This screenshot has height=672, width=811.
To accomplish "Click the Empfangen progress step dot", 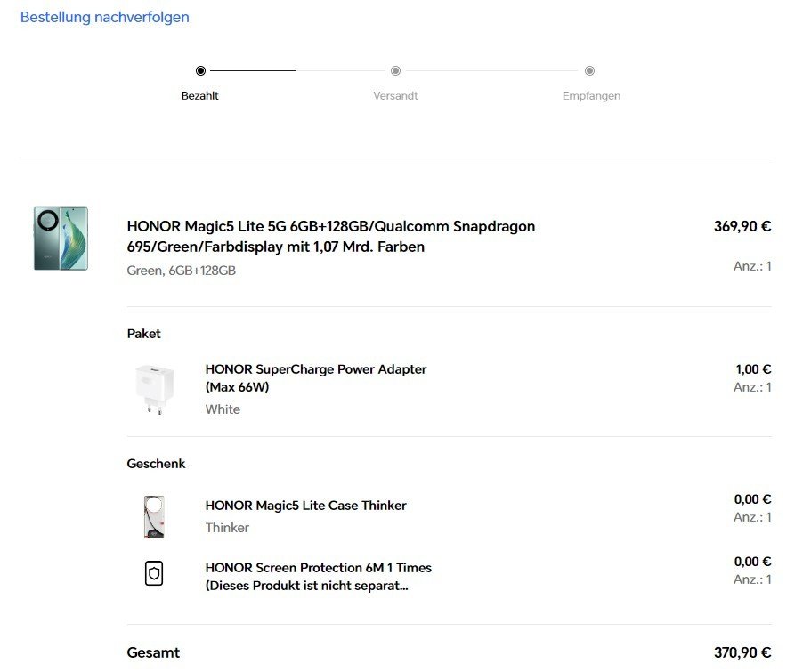I will coord(589,70).
